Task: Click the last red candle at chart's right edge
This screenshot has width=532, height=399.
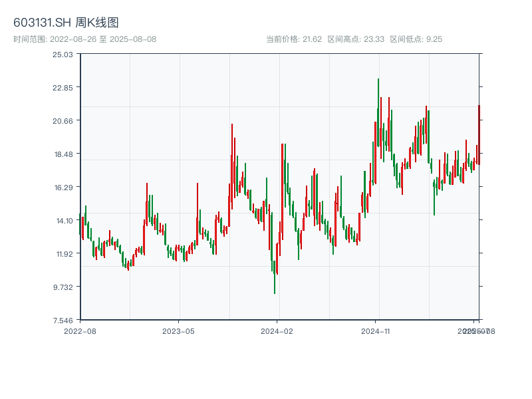Action: [479, 135]
